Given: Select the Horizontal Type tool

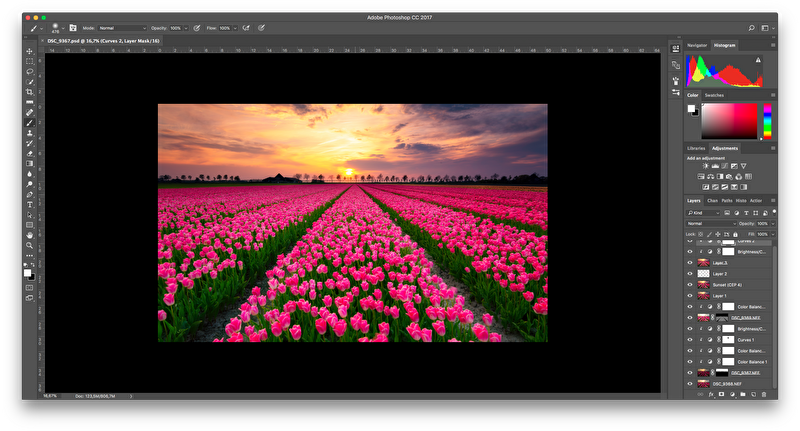Looking at the screenshot, I should coord(30,205).
